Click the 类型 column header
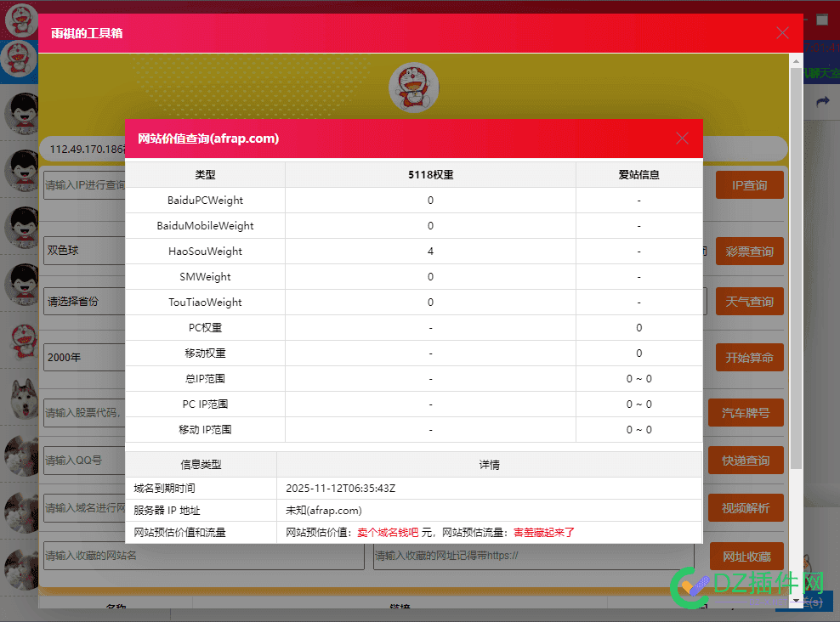Viewport: 840px width, 622px height. pos(205,175)
